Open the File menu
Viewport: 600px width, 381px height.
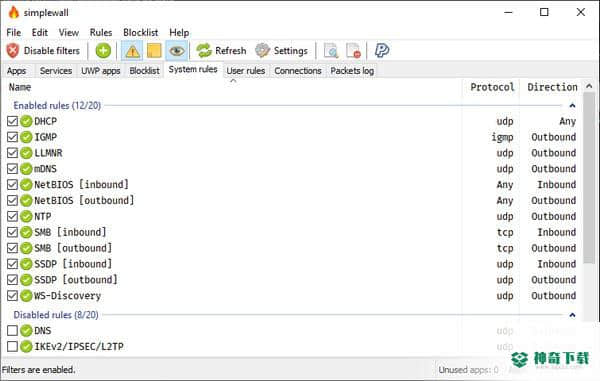point(14,33)
